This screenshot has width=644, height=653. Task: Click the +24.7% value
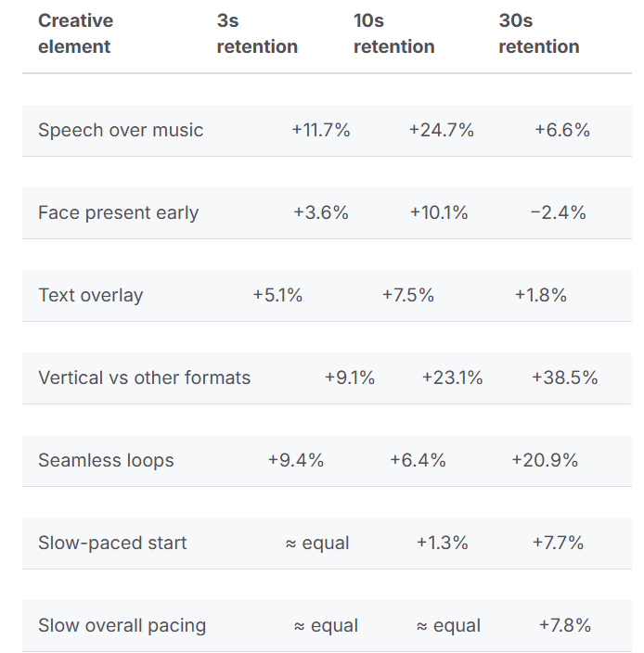pyautogui.click(x=441, y=131)
